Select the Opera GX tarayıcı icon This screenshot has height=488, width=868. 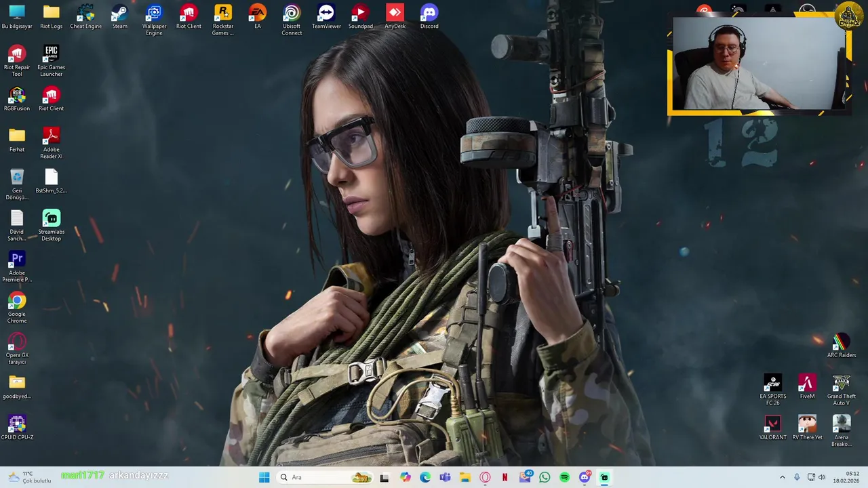17,349
